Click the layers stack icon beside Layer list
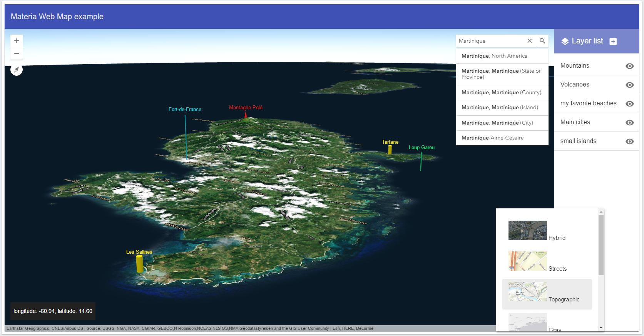 point(565,42)
